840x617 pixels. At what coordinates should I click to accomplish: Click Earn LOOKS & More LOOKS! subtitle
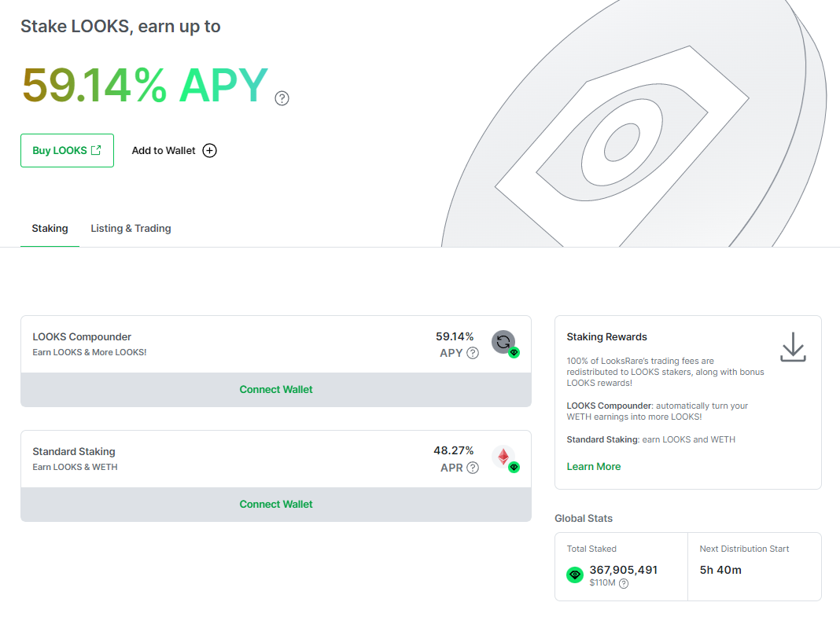click(x=90, y=352)
